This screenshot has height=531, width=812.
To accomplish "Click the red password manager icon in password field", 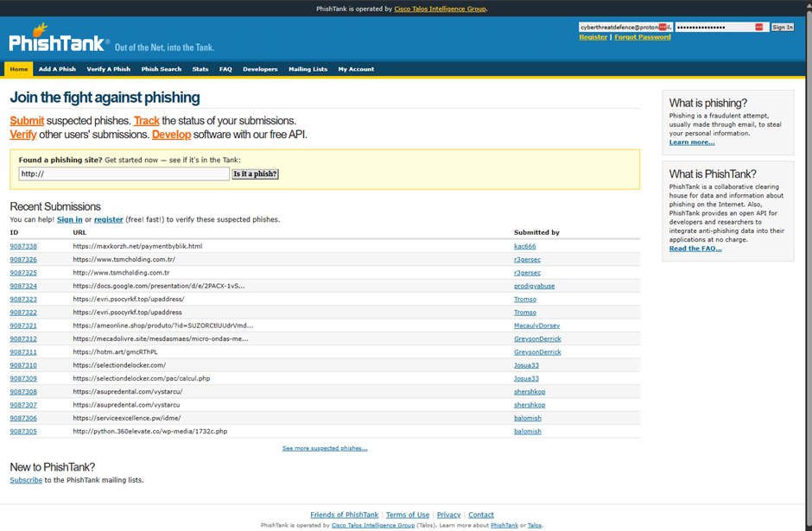I will point(759,27).
